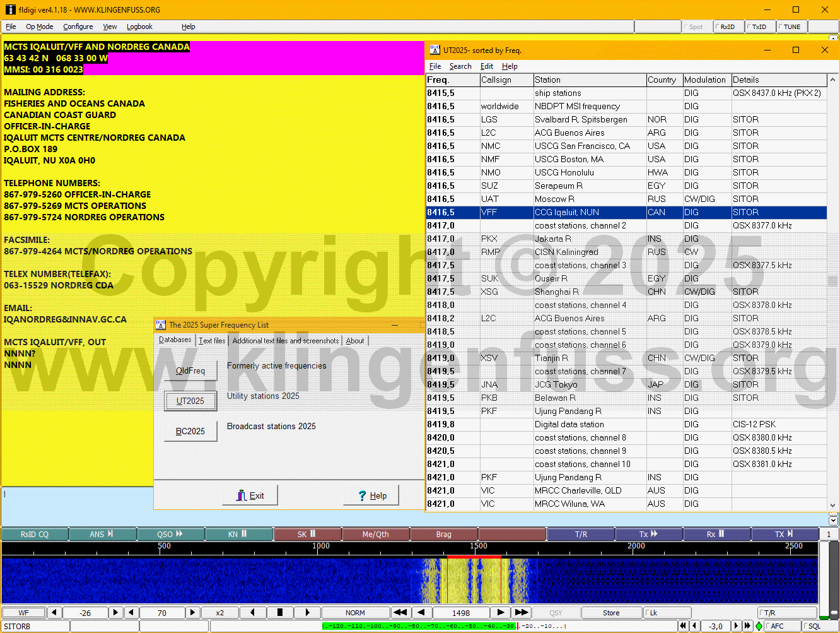Increase the waterfall upper level of -26

(x=115, y=613)
